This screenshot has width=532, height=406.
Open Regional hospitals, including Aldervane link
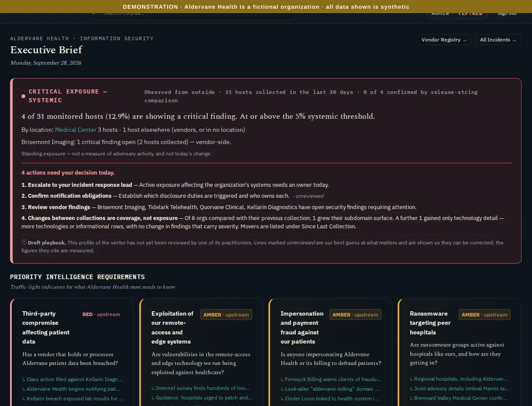pyautogui.click(x=459, y=379)
